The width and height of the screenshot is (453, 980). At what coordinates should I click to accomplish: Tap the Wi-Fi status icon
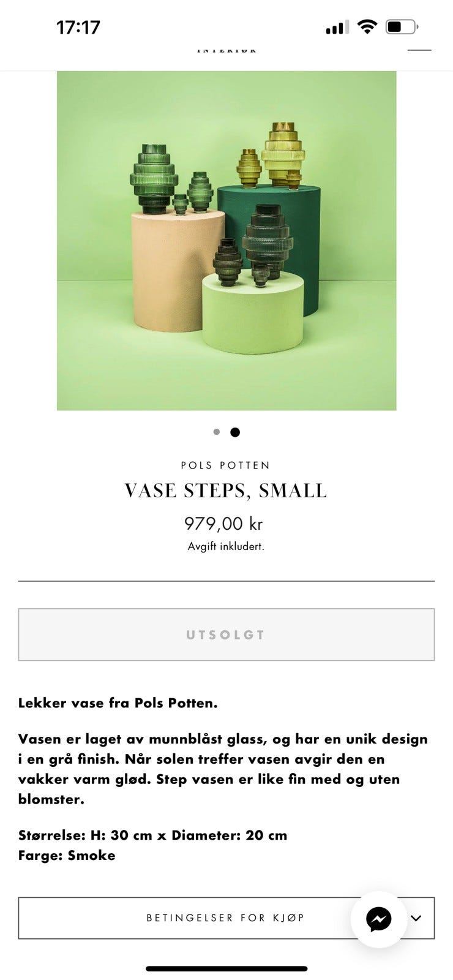[x=367, y=26]
